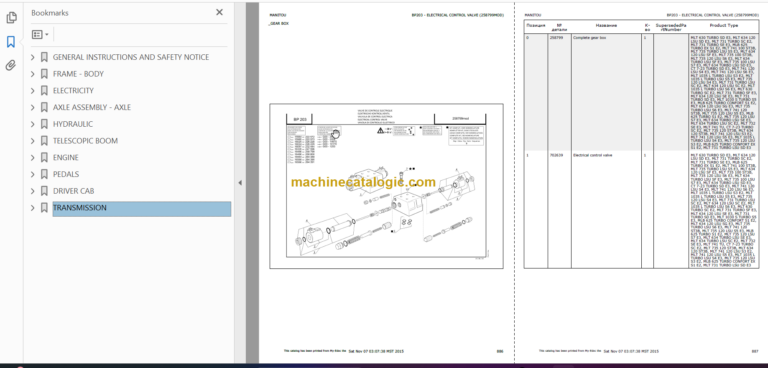Go to the PEDALS bookmark
Image resolution: width=768 pixels, height=368 pixels.
66,174
